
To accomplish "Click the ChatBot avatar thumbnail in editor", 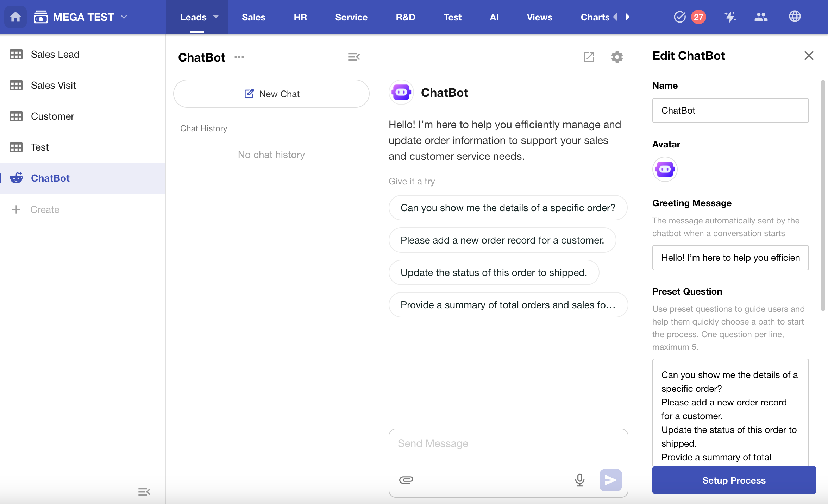I will tap(665, 170).
